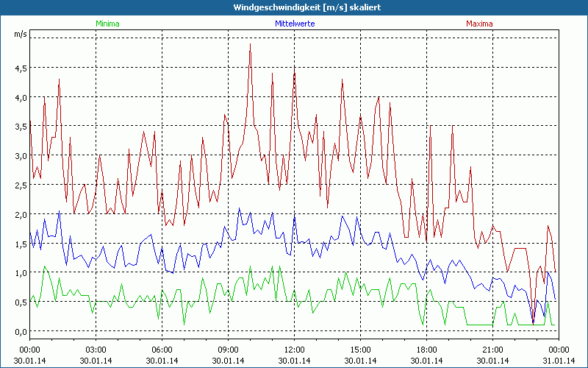Select the 06:00 time axis label
Screen dimensions: 588x368
162,350
